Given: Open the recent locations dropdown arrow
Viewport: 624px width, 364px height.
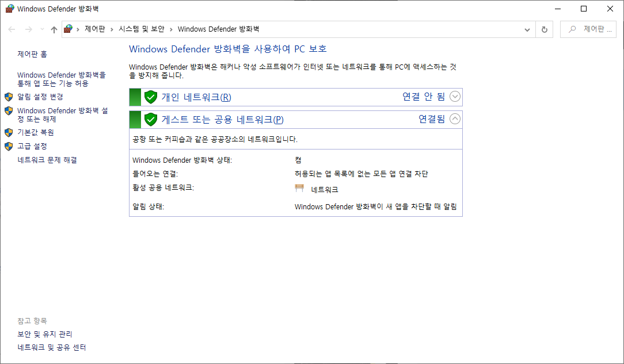Looking at the screenshot, I should coord(42,29).
